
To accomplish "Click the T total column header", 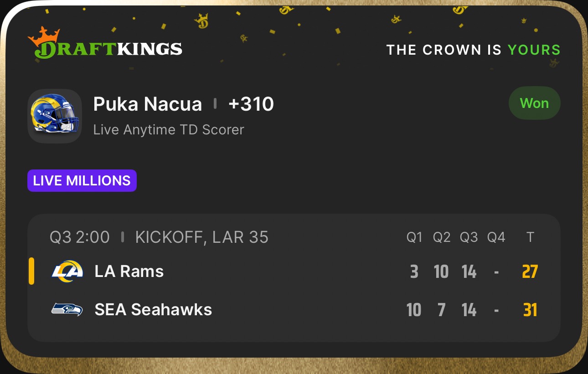I will point(530,237).
